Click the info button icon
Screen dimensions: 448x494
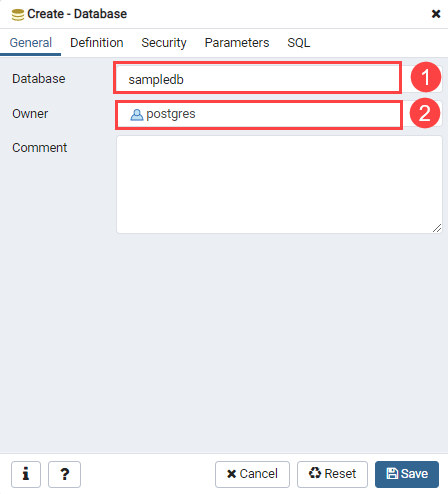[x=26, y=474]
